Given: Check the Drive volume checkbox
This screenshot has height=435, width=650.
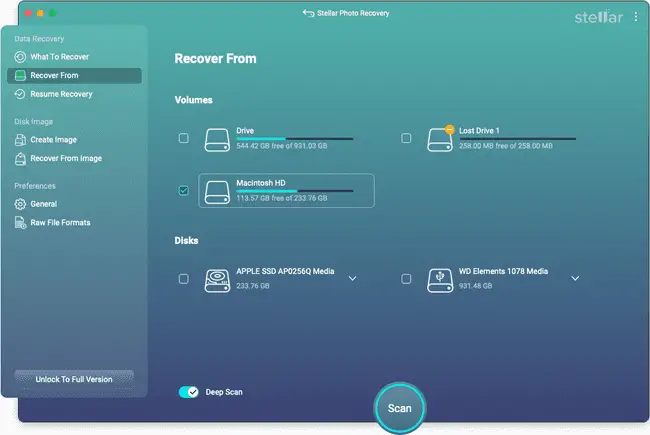Looking at the screenshot, I should tap(184, 138).
